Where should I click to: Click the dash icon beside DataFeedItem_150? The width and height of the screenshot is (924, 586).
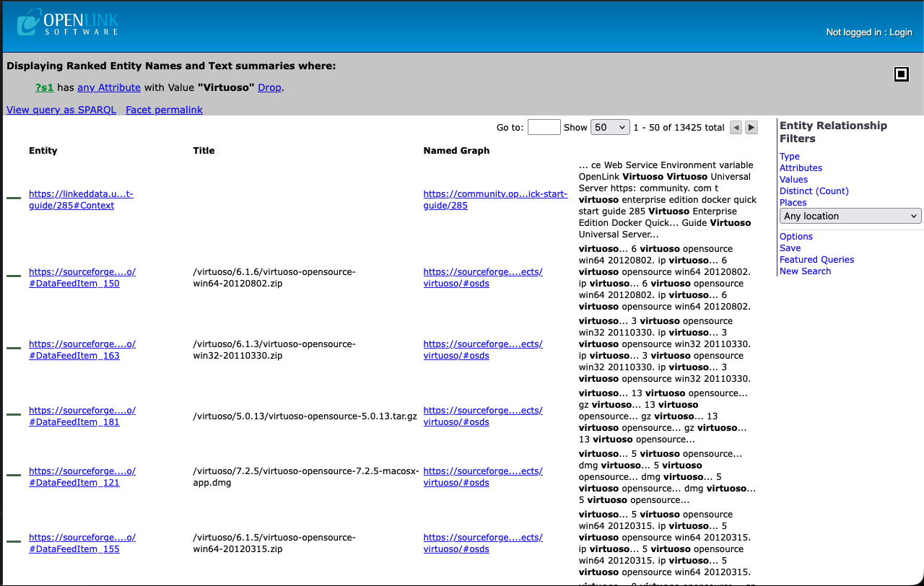[x=14, y=276]
